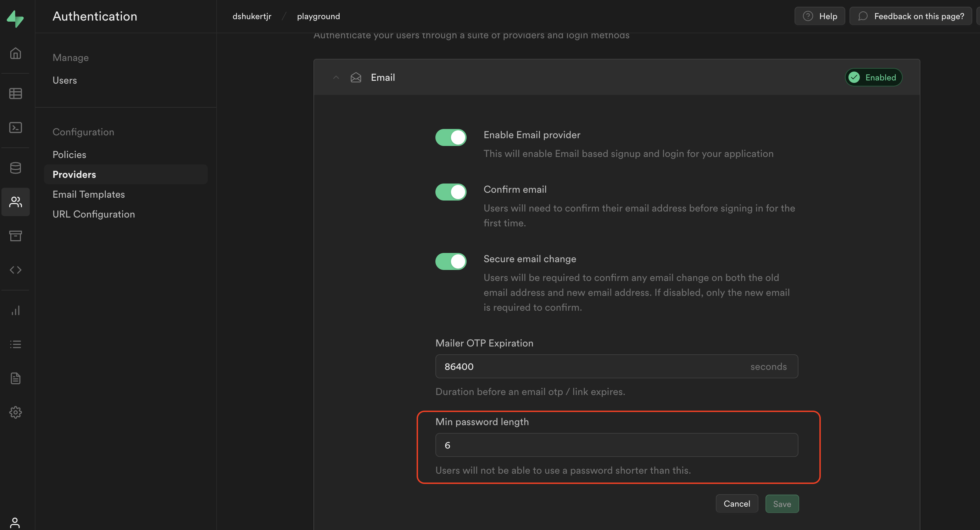Open the Home icon in sidebar
The height and width of the screenshot is (530, 980).
15,53
